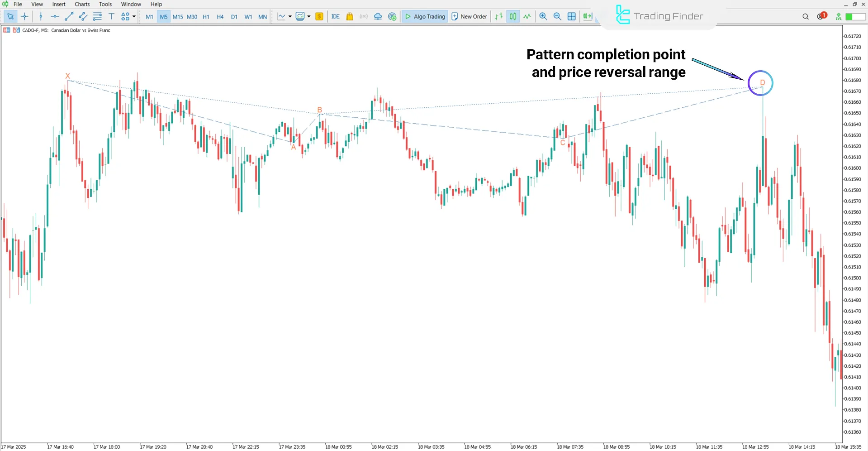Open the indicators dropdown next to the gauge icon
Viewport: 868px width, 451px height.
pos(309,16)
